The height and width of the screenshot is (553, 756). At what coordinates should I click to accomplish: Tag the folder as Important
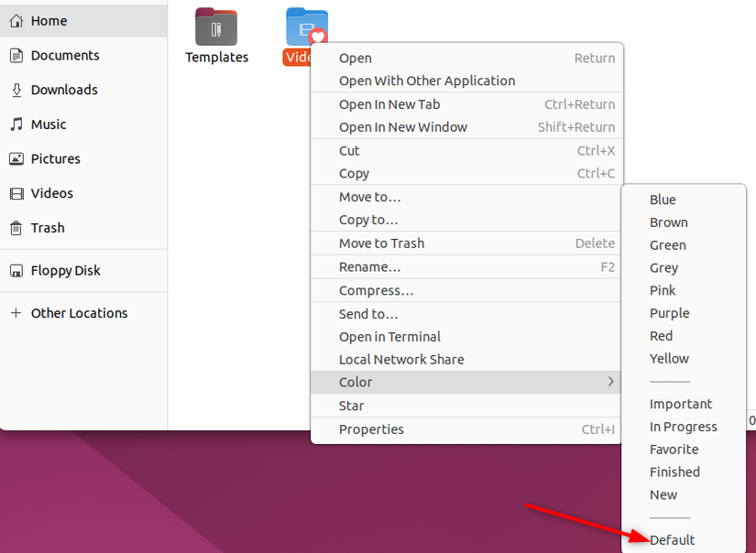[x=681, y=404]
